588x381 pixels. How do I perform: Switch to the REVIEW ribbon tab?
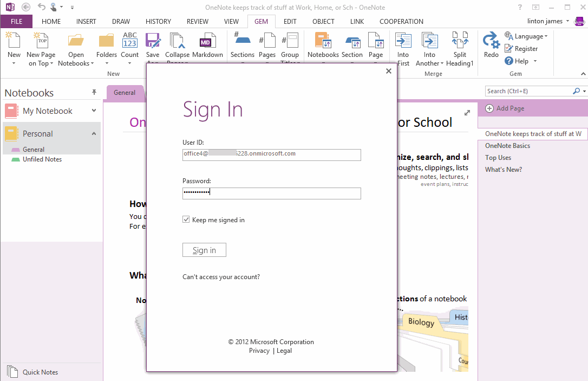(197, 21)
